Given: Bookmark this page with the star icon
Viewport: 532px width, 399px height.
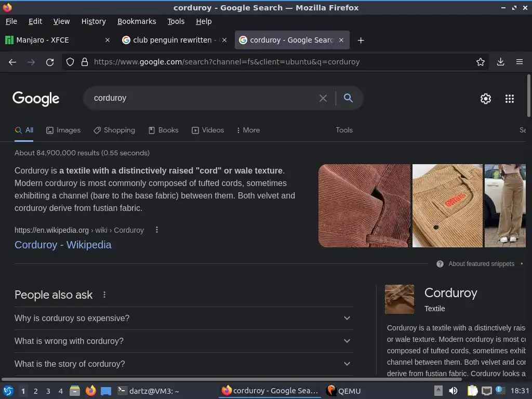Looking at the screenshot, I should (480, 62).
